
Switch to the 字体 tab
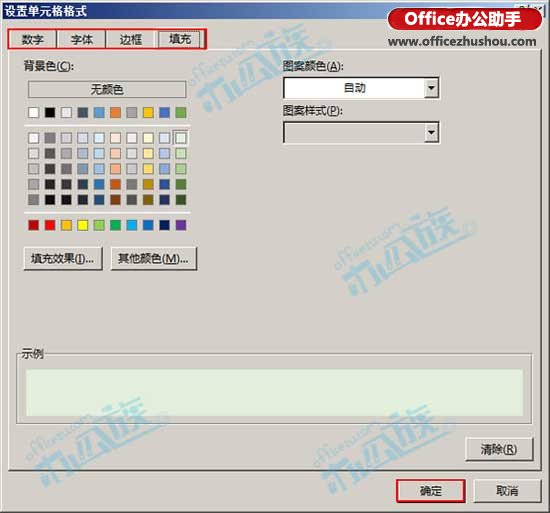(x=81, y=39)
